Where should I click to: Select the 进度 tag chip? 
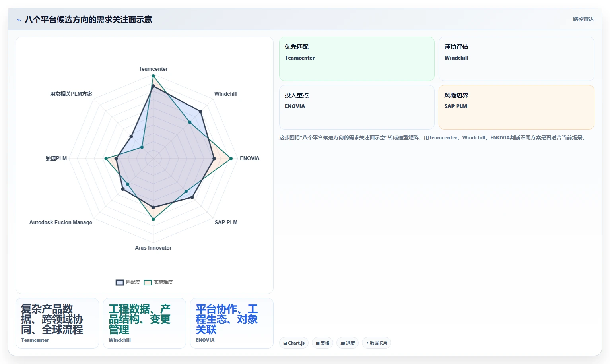coord(348,343)
